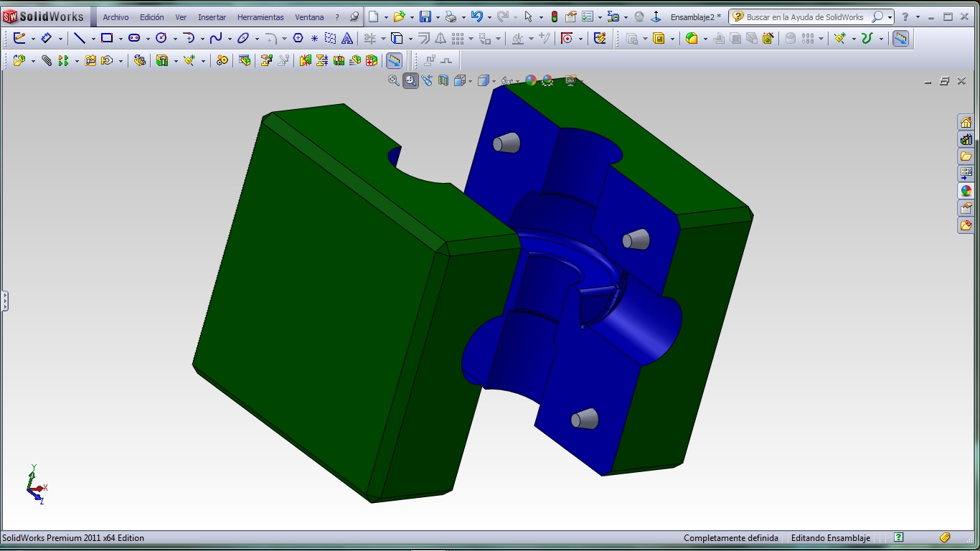Select the Smart Dimension tool
Image resolution: width=980 pixels, height=551 pixels.
pos(47,38)
